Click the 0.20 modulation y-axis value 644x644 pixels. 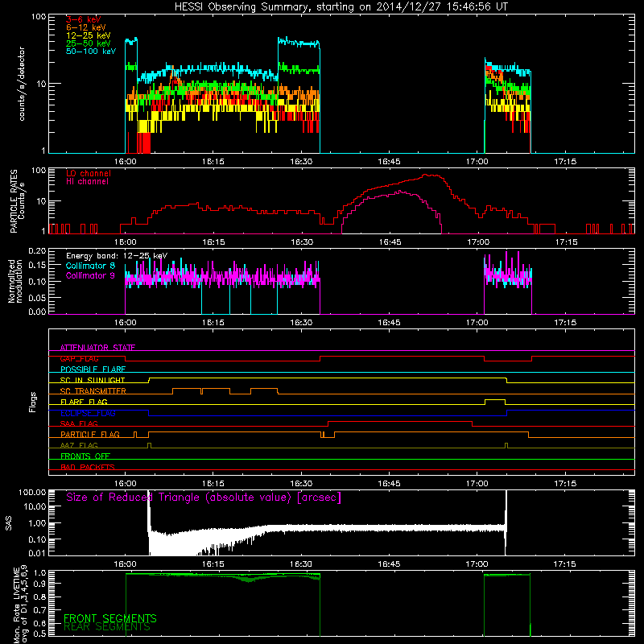click(x=37, y=251)
